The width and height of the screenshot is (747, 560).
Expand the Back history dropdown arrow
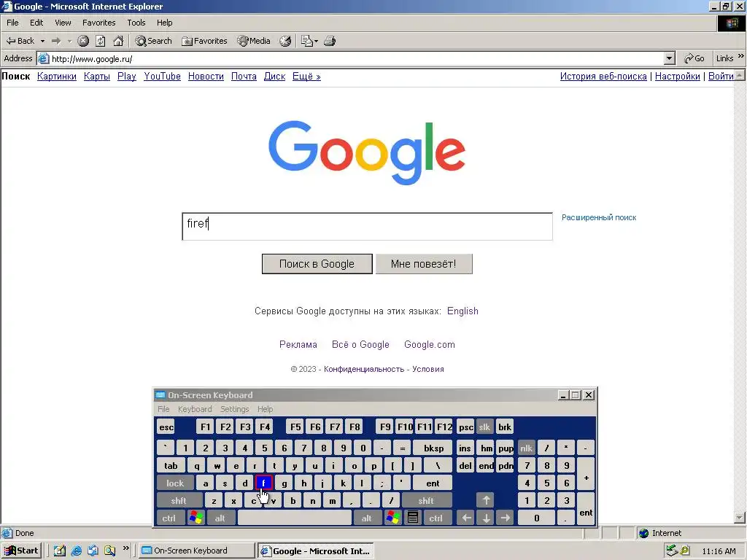click(x=42, y=41)
